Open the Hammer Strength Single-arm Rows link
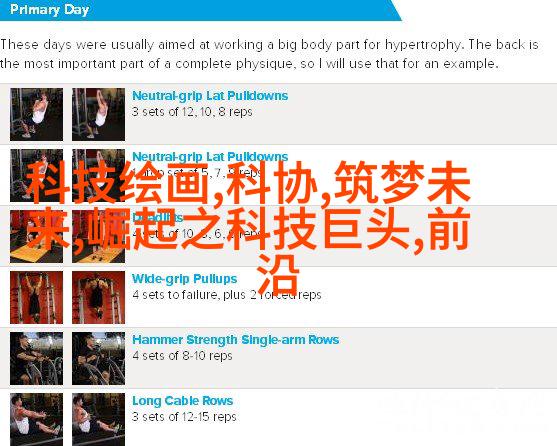Image resolution: width=557 pixels, height=446 pixels. click(x=236, y=340)
